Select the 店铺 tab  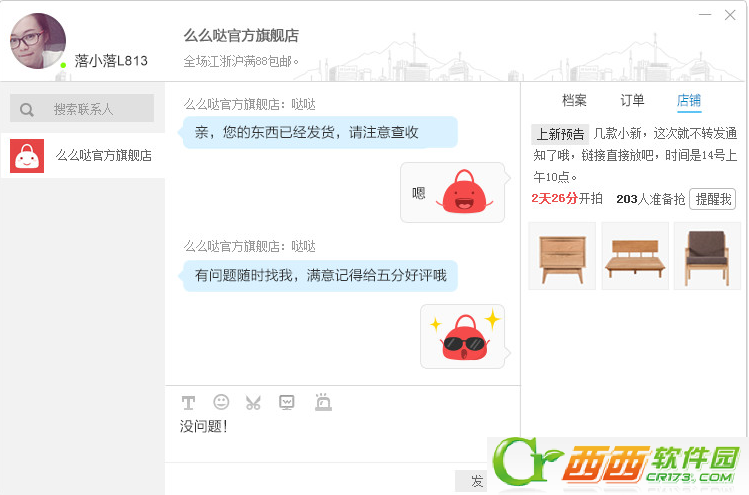pyautogui.click(x=689, y=100)
